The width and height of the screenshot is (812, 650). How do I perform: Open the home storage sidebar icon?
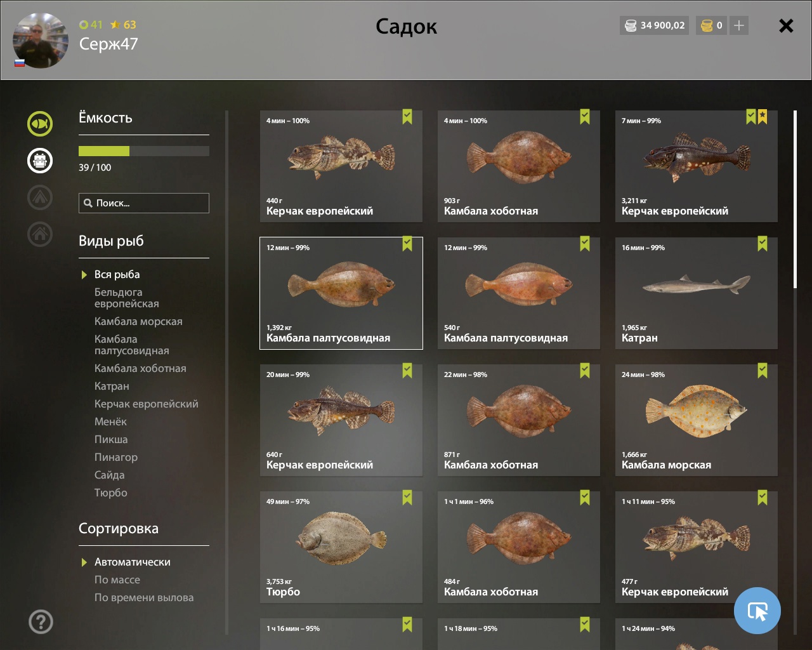click(40, 234)
